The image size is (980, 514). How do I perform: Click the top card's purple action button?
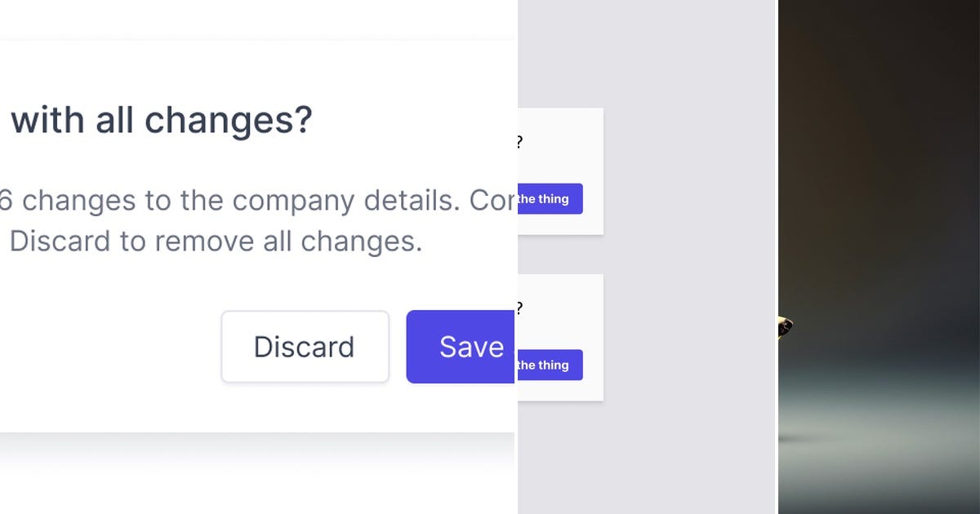coord(555,199)
